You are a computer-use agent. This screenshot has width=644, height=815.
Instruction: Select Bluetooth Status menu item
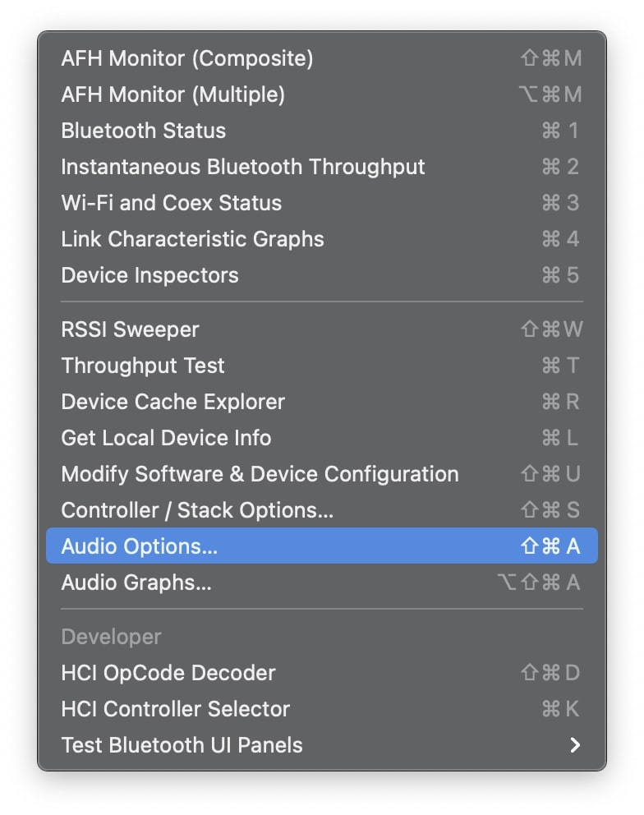(322, 131)
